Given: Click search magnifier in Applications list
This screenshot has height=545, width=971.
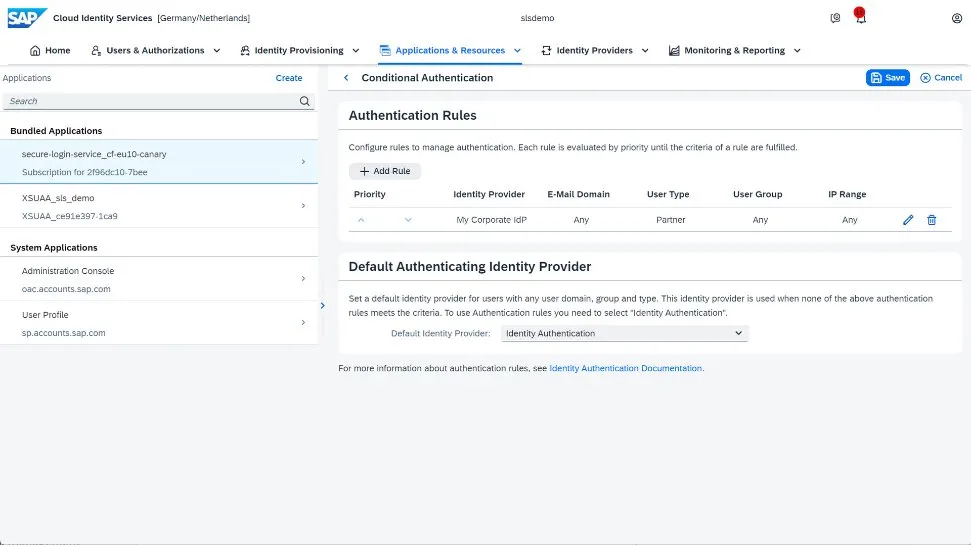Looking at the screenshot, I should (x=305, y=101).
